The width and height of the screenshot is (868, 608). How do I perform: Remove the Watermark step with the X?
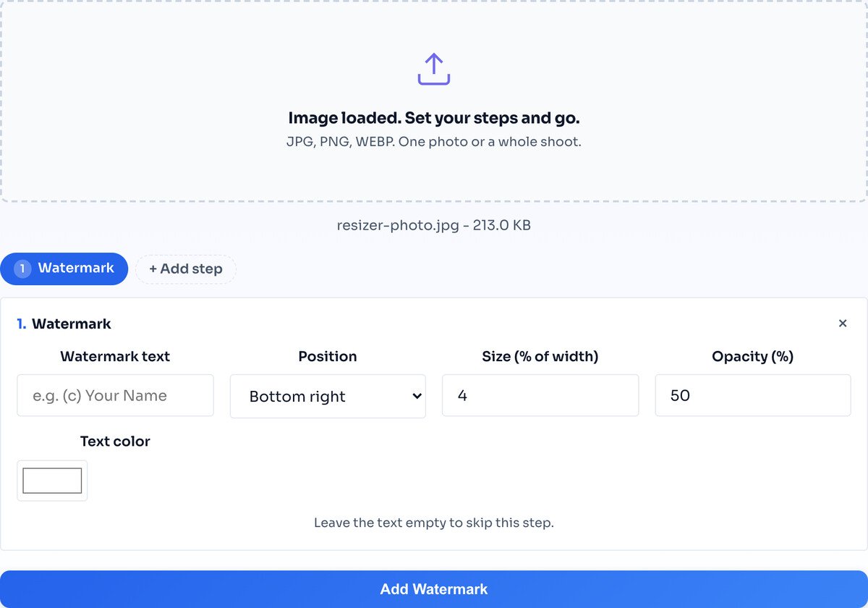pyautogui.click(x=843, y=324)
